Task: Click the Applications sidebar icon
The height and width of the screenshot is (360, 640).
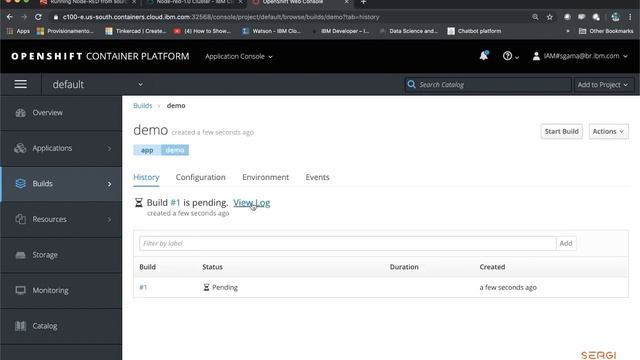Action: pos(20,148)
